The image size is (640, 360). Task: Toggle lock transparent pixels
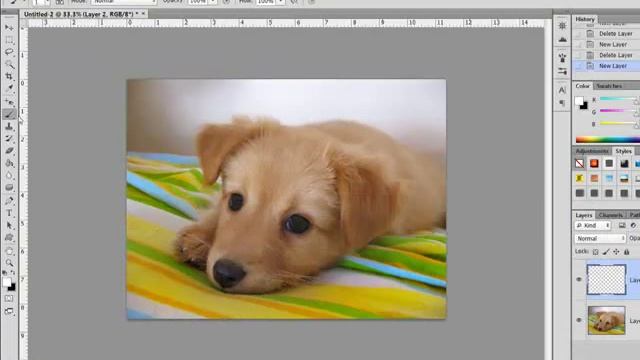pyautogui.click(x=596, y=252)
